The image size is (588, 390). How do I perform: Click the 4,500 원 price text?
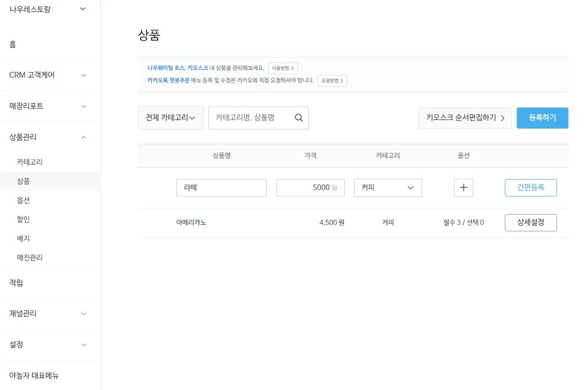[332, 223]
